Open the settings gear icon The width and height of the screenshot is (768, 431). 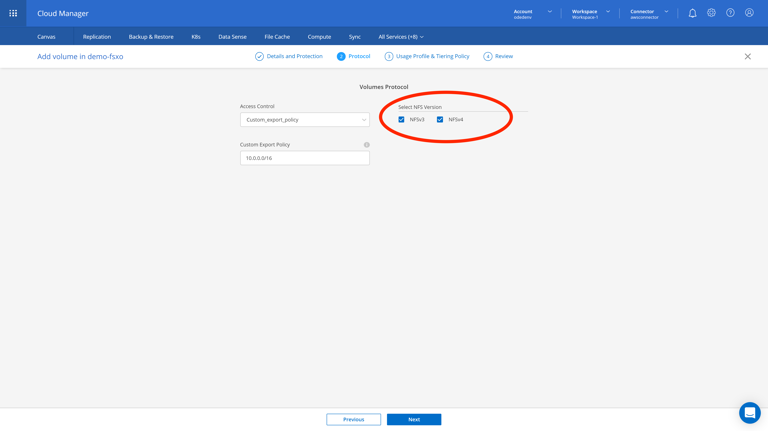click(711, 13)
